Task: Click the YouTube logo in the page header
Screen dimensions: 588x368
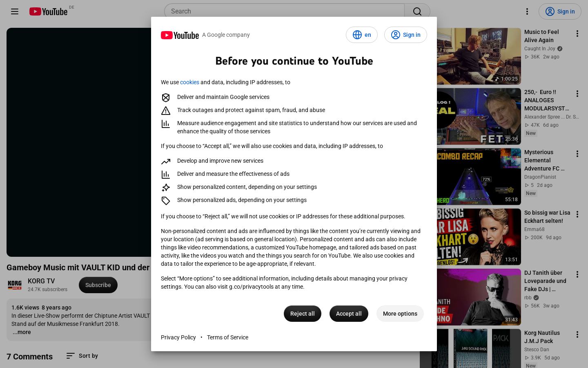Action: (48, 11)
